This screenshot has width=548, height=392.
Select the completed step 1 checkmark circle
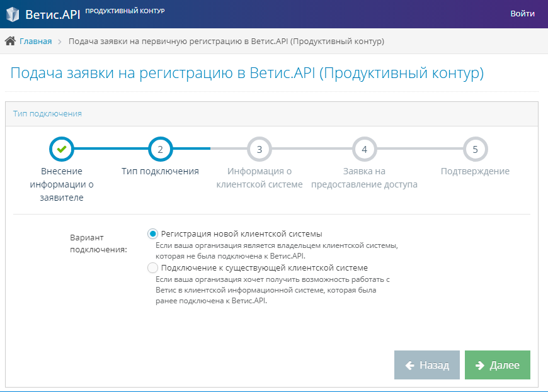61,149
